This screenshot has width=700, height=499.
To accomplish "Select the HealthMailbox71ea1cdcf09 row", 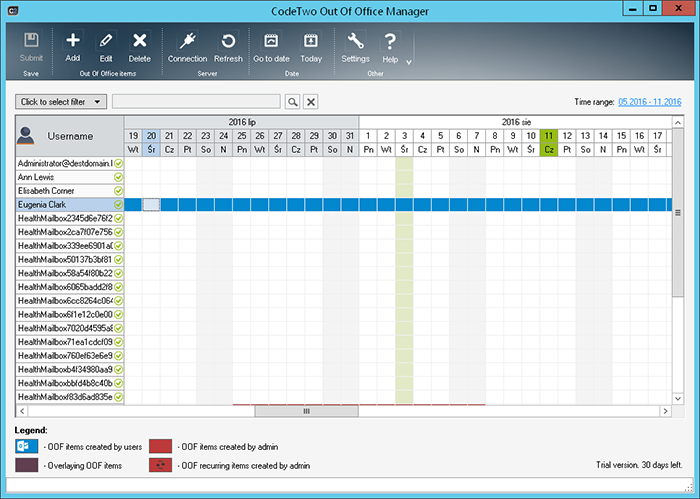I will pyautogui.click(x=70, y=342).
